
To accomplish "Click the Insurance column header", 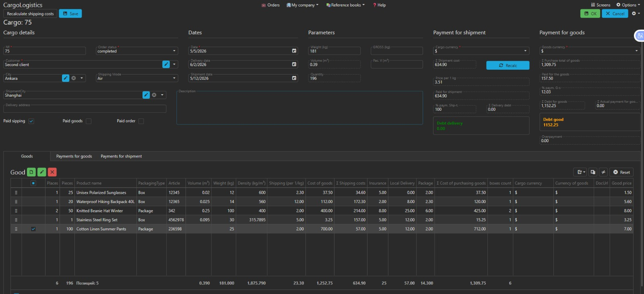I will pos(378,183).
